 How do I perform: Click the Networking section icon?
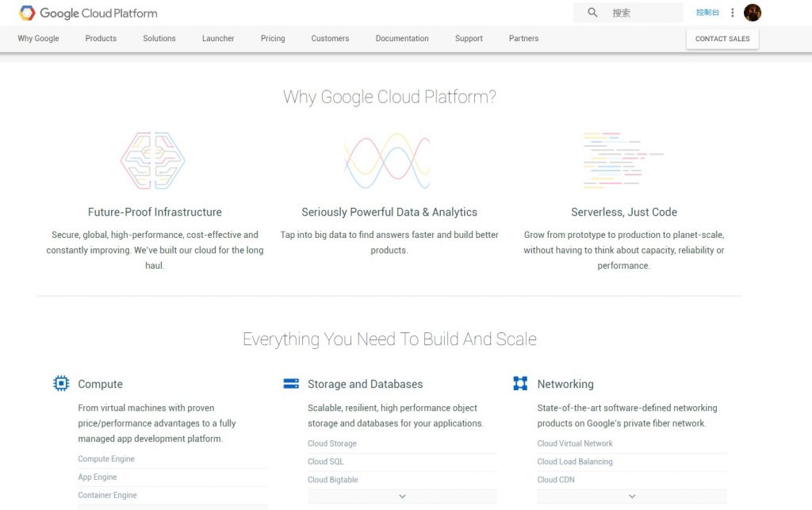tap(520, 384)
